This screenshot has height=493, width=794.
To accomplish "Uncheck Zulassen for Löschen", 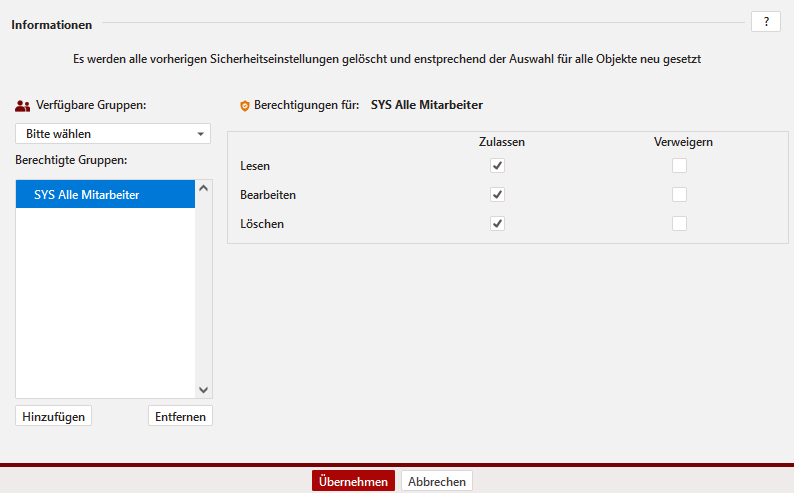I will [497, 224].
